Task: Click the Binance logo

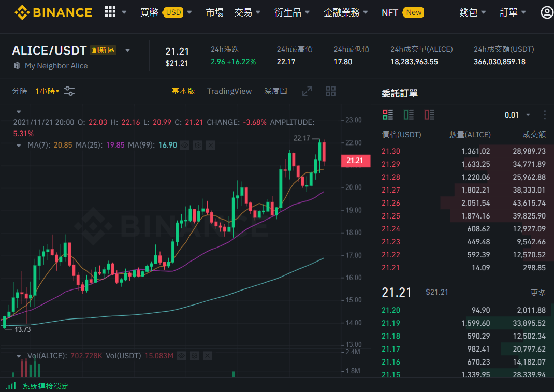Action: pos(53,12)
